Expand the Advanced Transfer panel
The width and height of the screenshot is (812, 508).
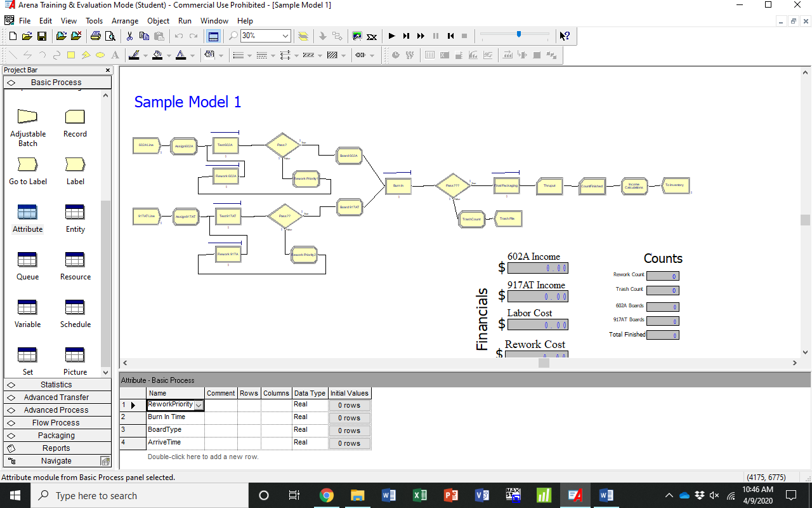point(57,398)
